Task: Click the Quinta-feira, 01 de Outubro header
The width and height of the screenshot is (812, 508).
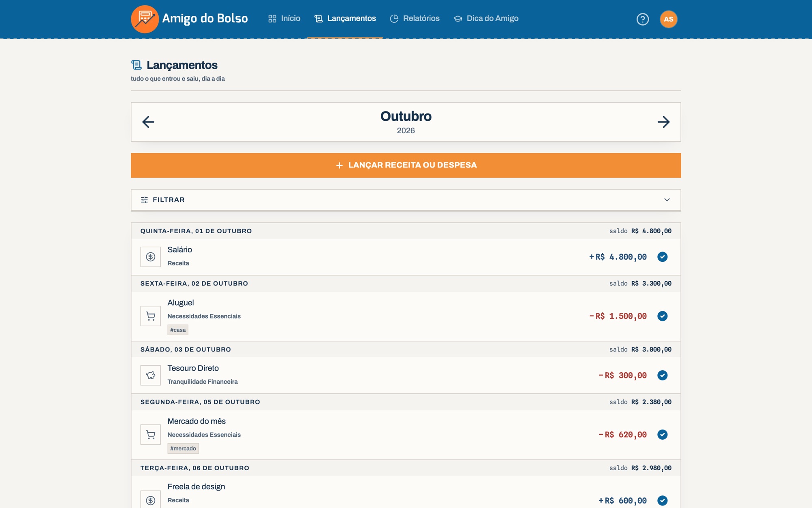Action: point(196,231)
